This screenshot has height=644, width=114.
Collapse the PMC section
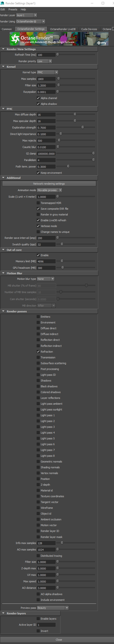(3, 109)
